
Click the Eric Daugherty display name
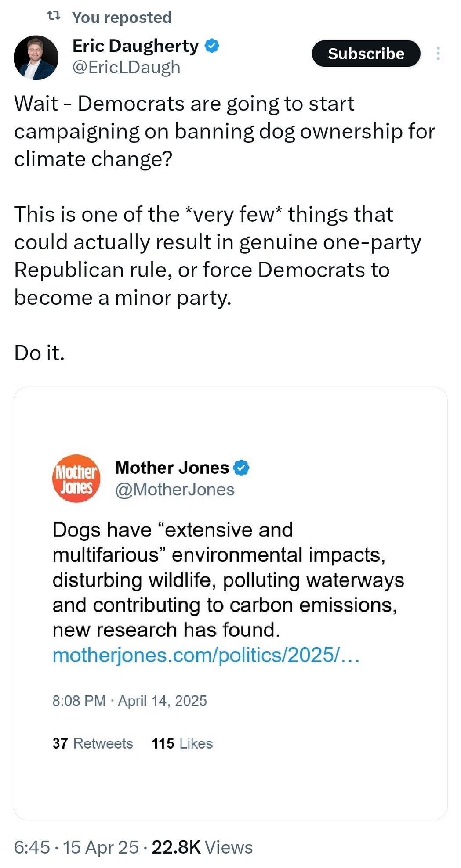pyautogui.click(x=135, y=46)
